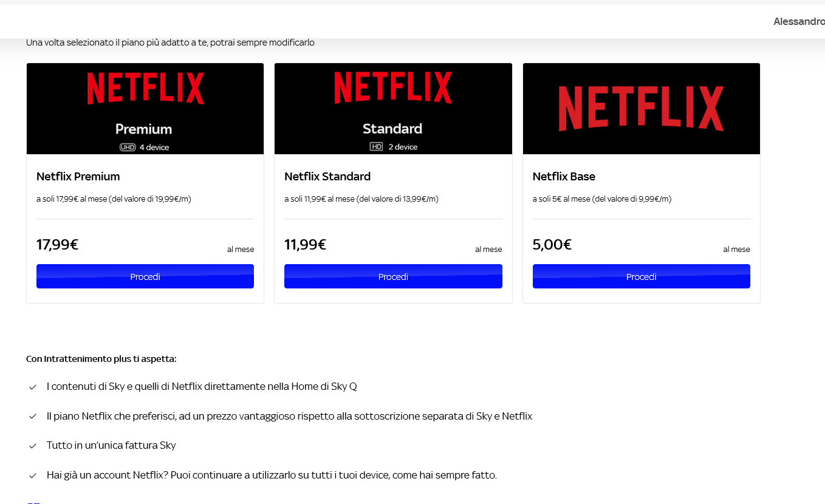Proceed with the Netflix Base plan
The height and width of the screenshot is (504, 825).
point(641,276)
